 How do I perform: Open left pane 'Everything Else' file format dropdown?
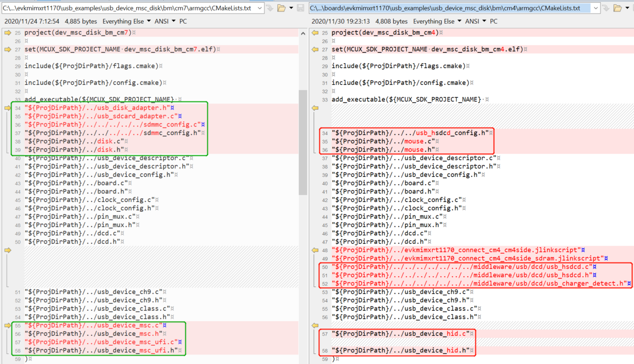(127, 21)
